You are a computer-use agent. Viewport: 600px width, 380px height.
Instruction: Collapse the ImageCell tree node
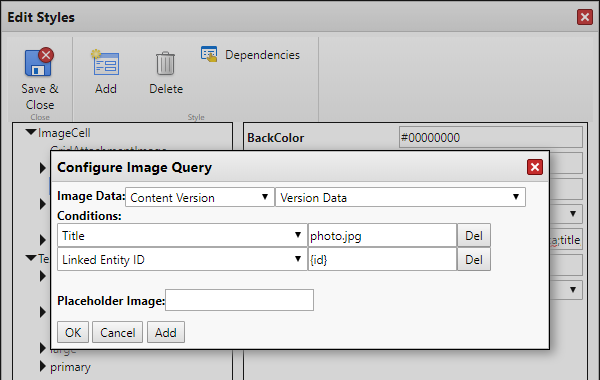click(x=31, y=132)
